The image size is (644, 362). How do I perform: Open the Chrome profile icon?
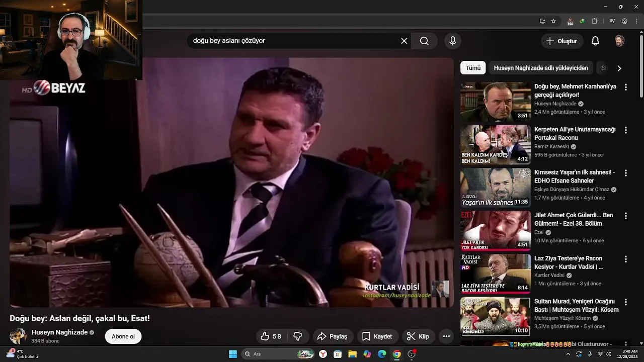point(624,21)
